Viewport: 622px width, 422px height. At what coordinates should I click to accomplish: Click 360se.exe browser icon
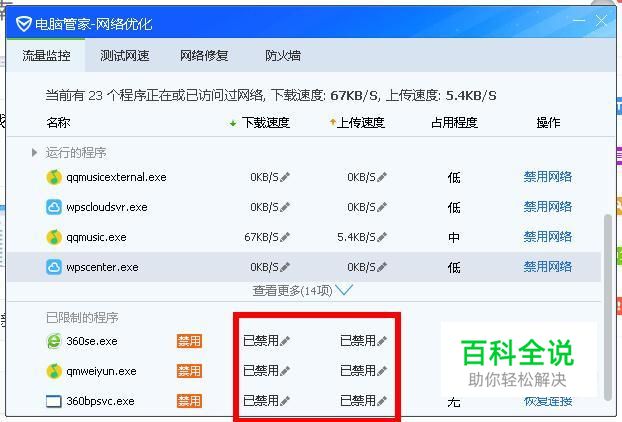click(54, 341)
